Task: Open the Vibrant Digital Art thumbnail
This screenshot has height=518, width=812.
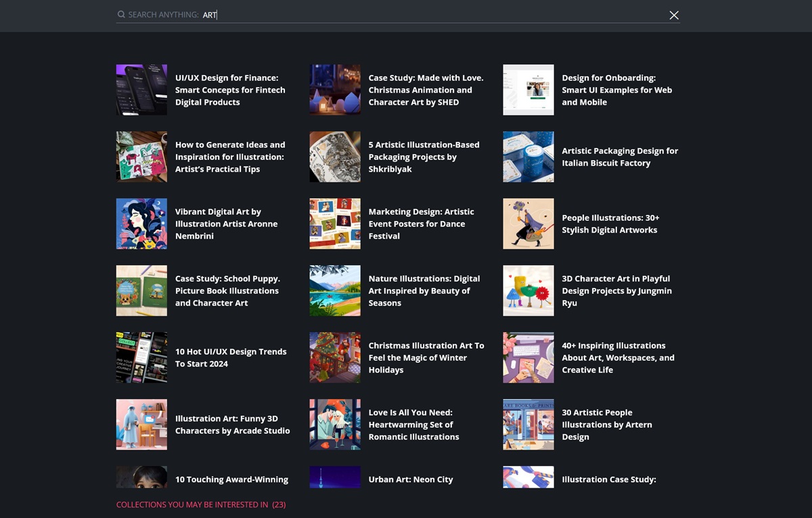Action: coord(141,224)
